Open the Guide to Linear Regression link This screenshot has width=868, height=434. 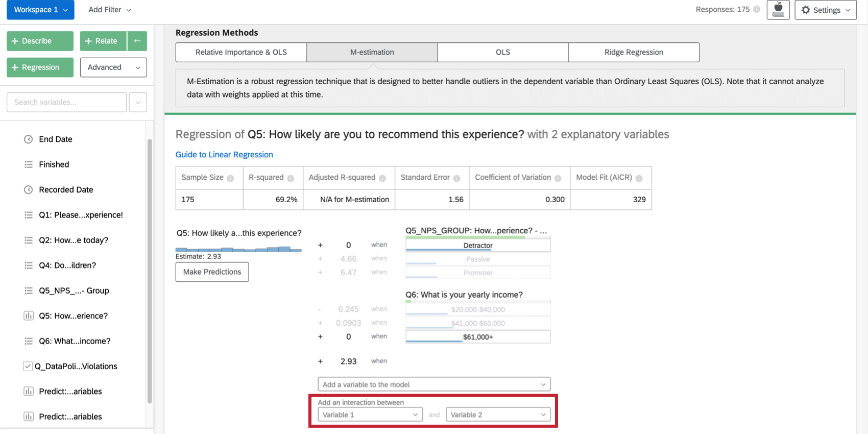click(224, 154)
